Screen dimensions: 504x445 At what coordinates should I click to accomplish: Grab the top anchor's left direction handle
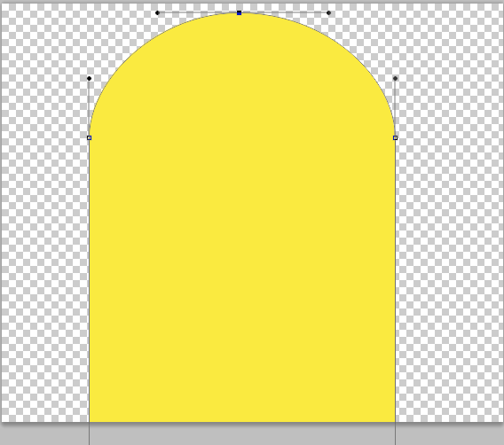coord(157,12)
